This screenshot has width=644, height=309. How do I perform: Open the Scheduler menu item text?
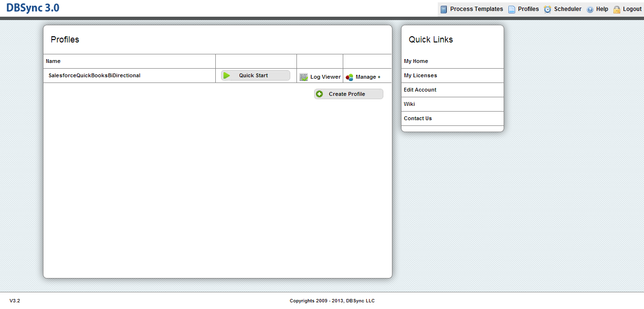point(568,9)
